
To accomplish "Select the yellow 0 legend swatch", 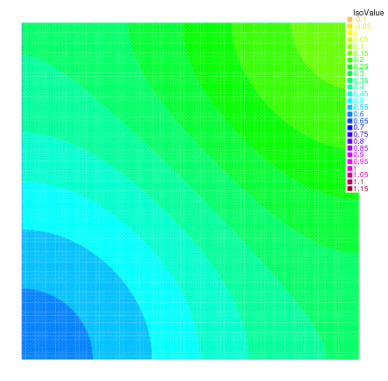I will (349, 33).
